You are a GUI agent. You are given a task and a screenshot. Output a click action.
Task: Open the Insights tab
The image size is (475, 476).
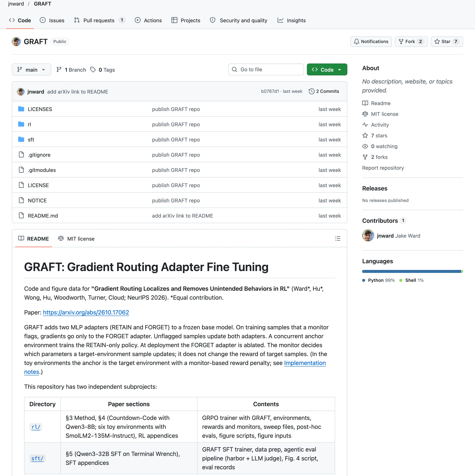(291, 20)
